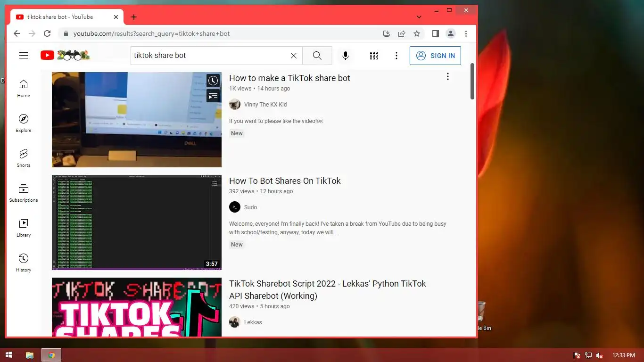The image size is (644, 362).
Task: Click '1K views' on first result
Action: [x=240, y=89]
